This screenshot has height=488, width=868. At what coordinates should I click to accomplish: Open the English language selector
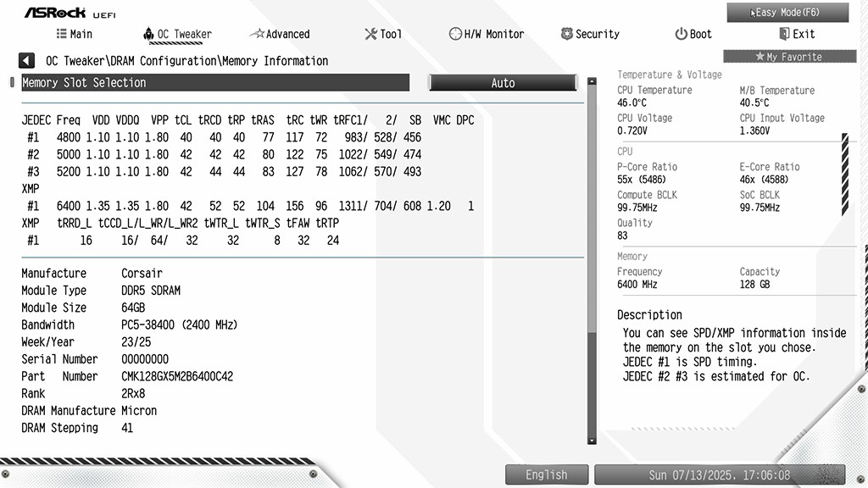[546, 475]
